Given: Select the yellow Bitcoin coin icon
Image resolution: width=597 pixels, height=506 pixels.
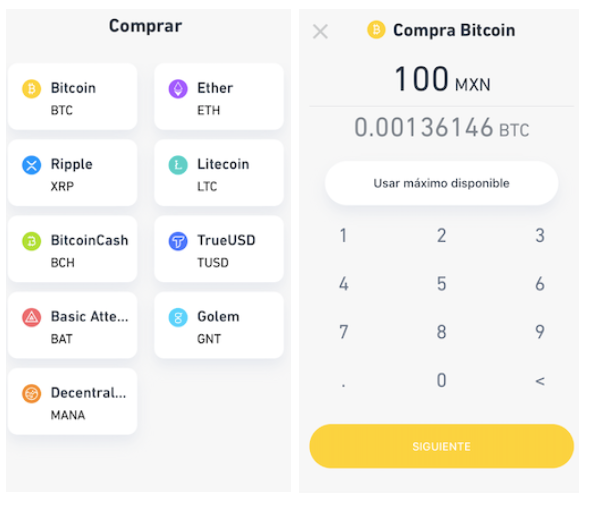Looking at the screenshot, I should (x=31, y=89).
